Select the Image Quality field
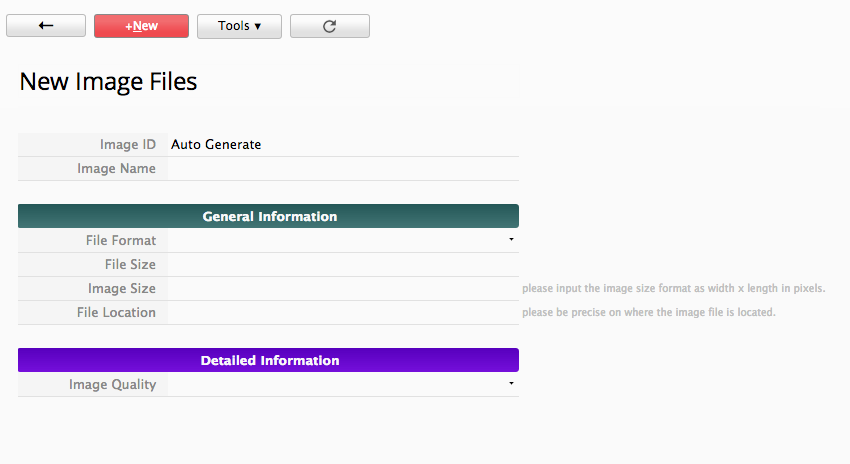 pos(335,385)
